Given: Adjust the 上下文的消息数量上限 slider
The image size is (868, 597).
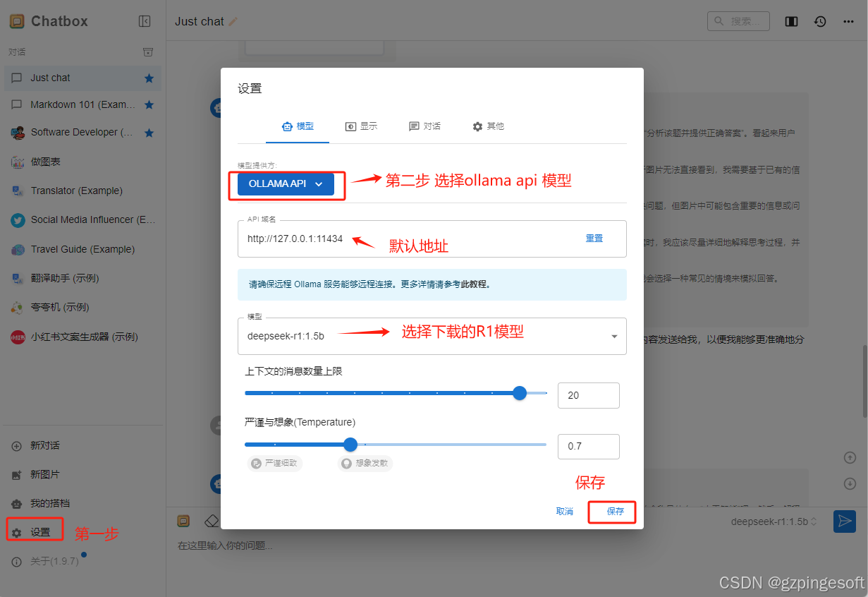Looking at the screenshot, I should coord(396,393).
